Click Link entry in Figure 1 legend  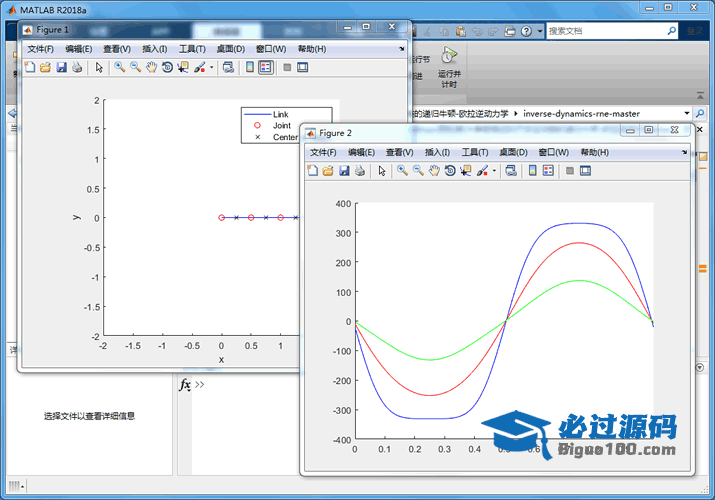(280, 114)
